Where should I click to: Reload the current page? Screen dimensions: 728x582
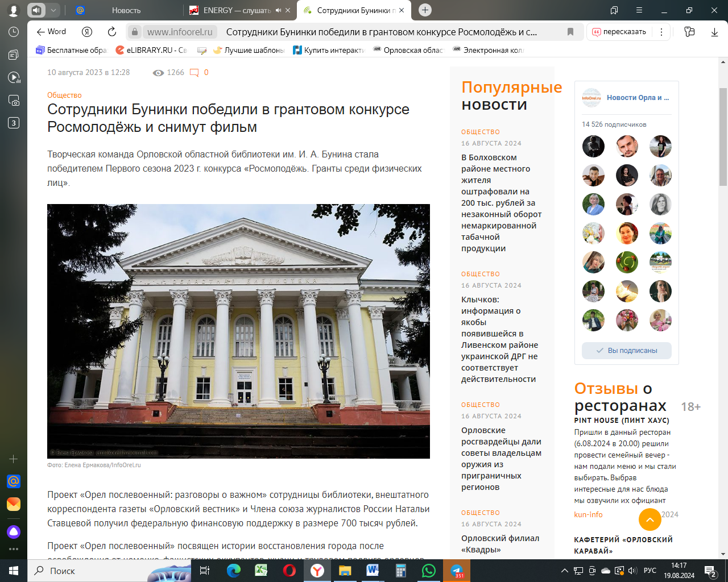click(112, 32)
